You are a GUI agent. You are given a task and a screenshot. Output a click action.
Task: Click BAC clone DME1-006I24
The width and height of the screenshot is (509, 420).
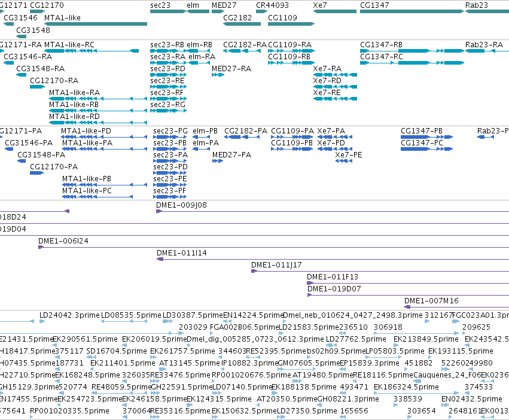click(274, 247)
